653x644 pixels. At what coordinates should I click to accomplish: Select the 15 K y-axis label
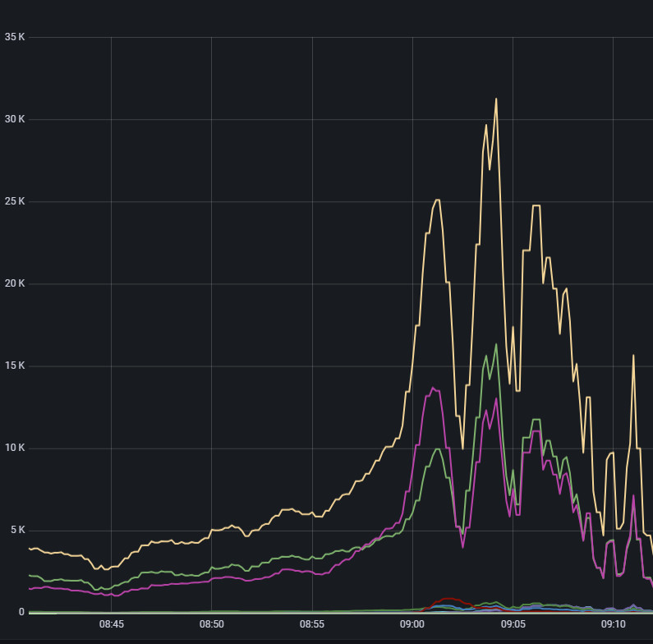(15, 366)
